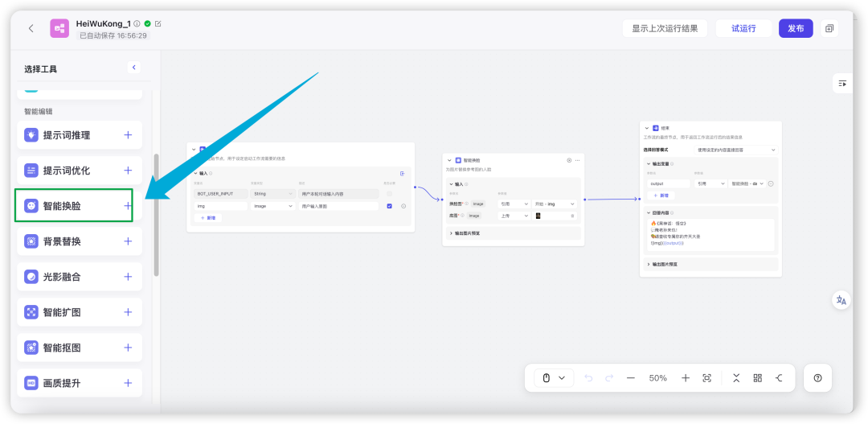This screenshot has width=868, height=424.
Task: Remove the img input row
Action: (403, 206)
